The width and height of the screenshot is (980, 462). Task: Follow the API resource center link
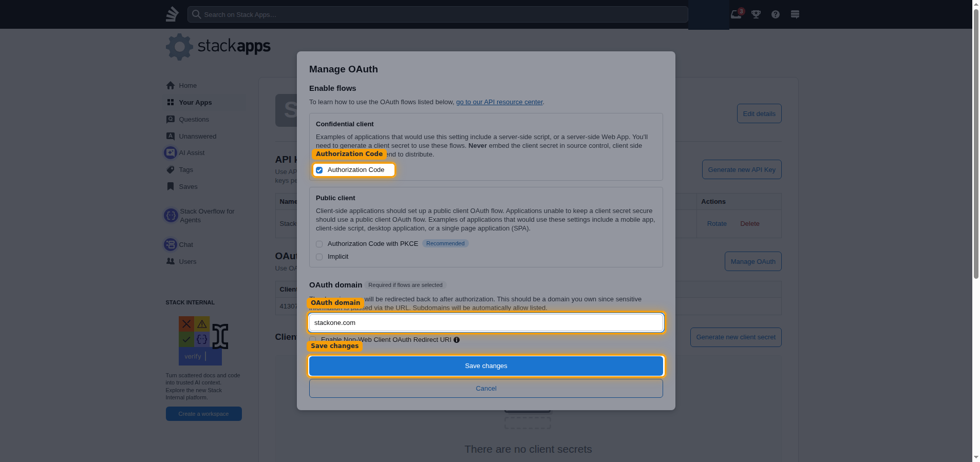coord(499,102)
